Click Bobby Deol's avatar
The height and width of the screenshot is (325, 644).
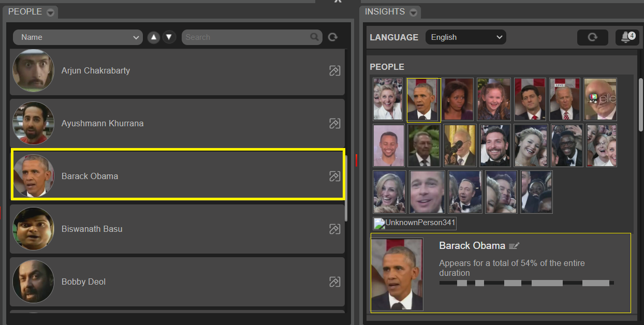33,282
